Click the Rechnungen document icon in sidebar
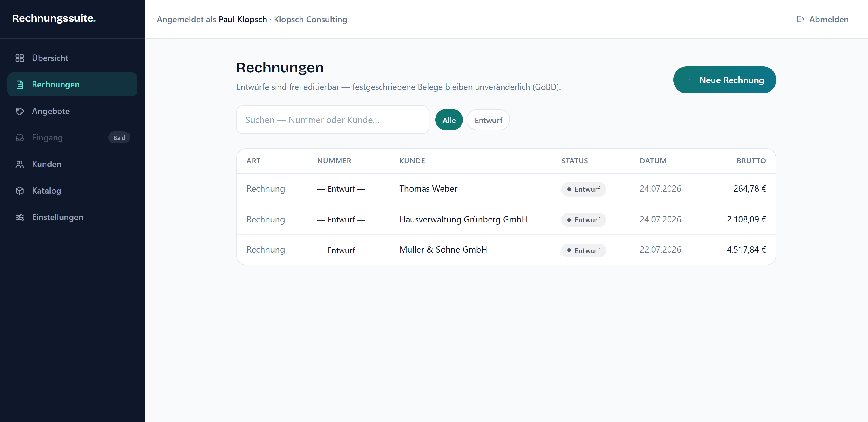The image size is (868, 422). [x=20, y=85]
